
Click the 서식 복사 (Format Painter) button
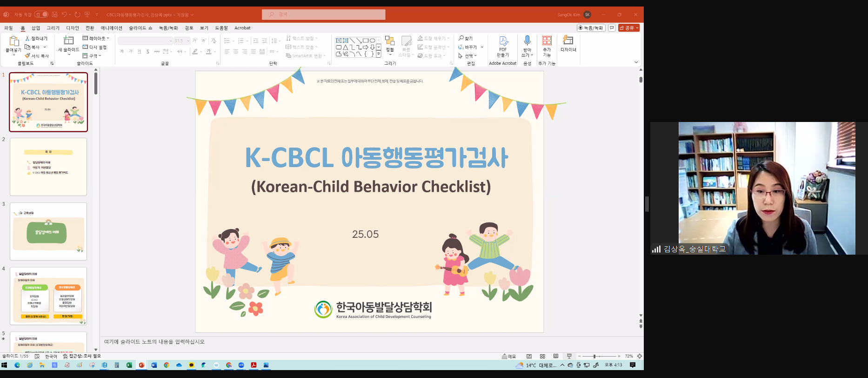pyautogui.click(x=37, y=55)
